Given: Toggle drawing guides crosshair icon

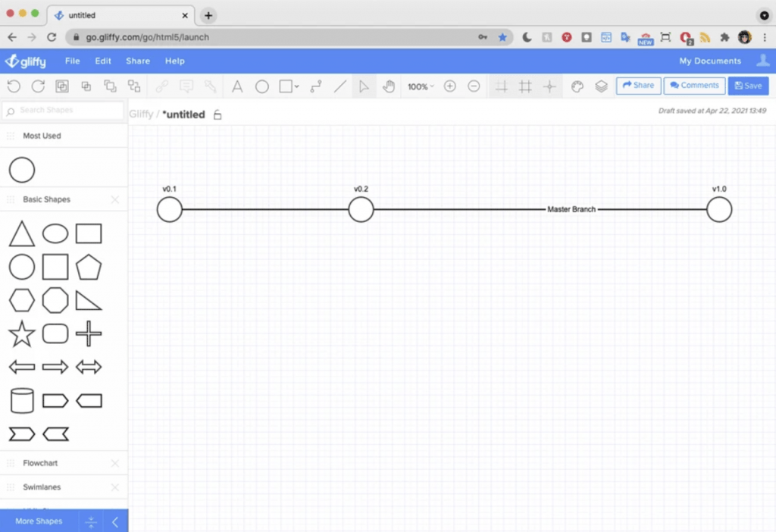Looking at the screenshot, I should coord(549,86).
